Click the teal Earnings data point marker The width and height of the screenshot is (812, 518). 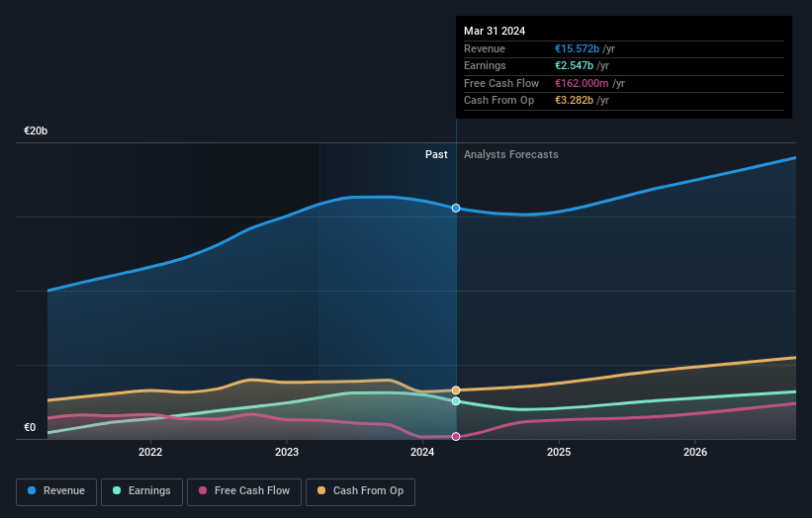pyautogui.click(x=456, y=401)
